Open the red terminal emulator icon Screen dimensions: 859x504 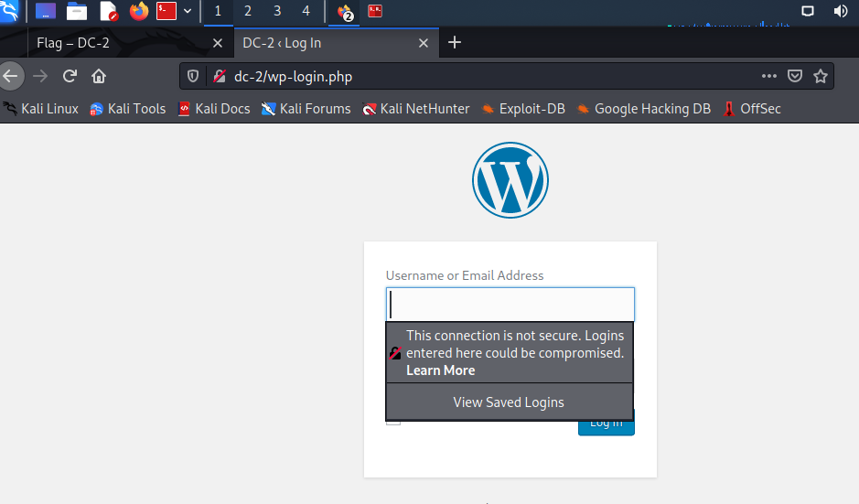tap(166, 11)
